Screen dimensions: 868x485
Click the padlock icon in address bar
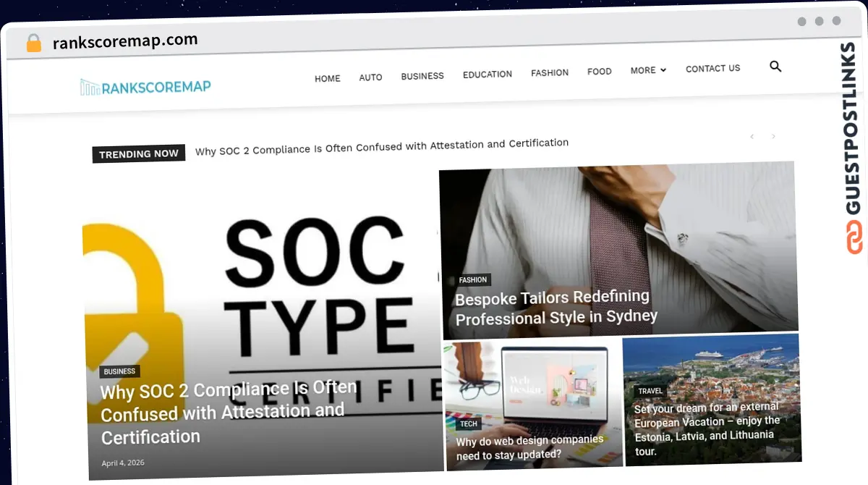coord(34,43)
